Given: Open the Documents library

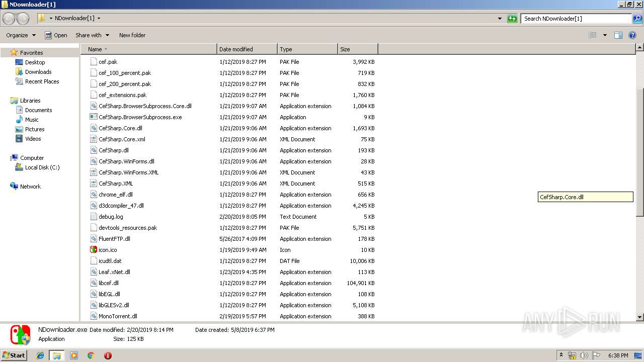Looking at the screenshot, I should coord(38,110).
